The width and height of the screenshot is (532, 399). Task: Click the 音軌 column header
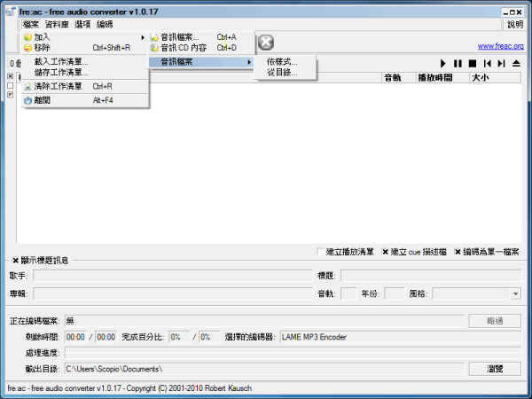coord(399,78)
